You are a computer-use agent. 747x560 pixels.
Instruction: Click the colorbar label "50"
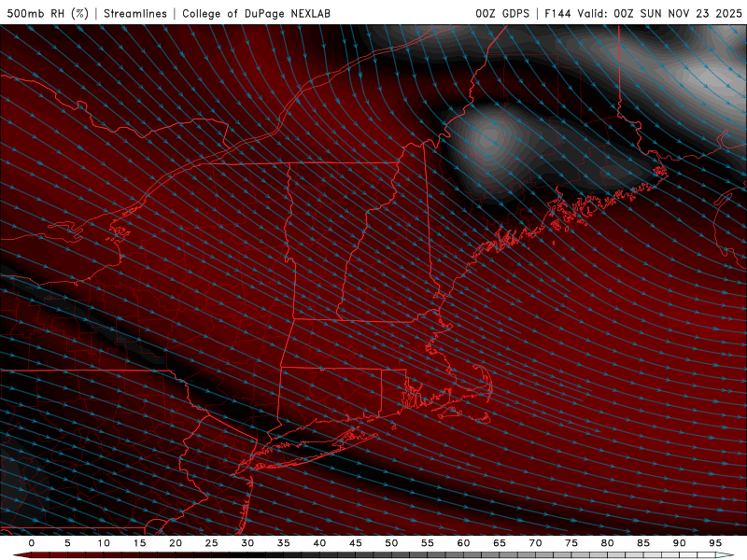point(391,543)
